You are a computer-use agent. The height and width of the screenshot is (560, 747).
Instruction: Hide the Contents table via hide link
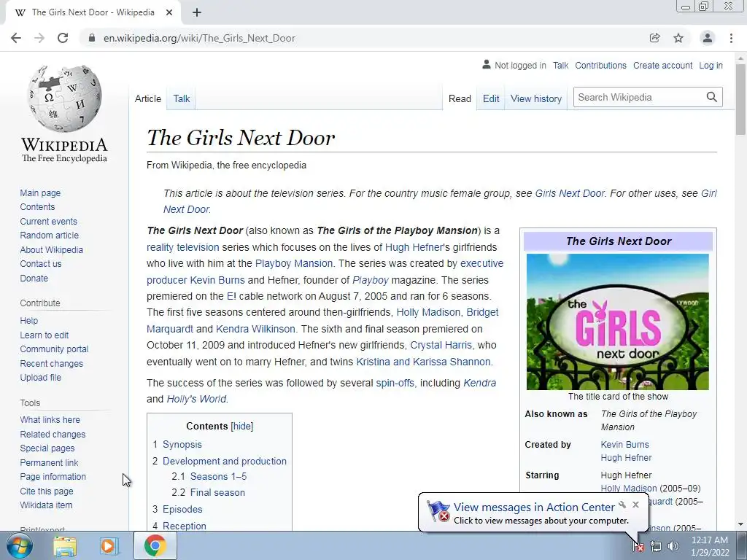pyautogui.click(x=242, y=426)
